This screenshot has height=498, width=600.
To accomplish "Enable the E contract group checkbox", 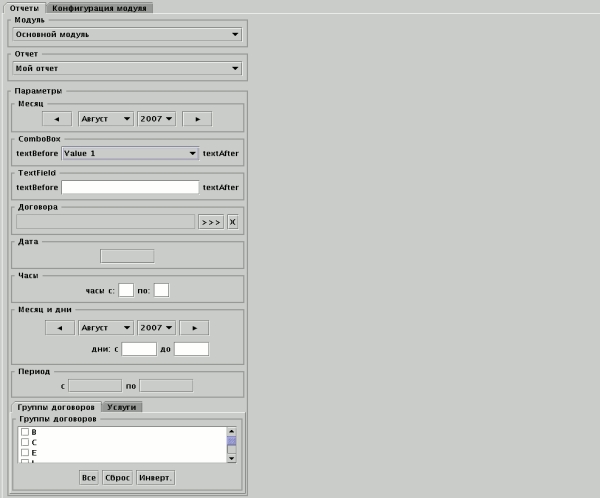I will (25, 453).
